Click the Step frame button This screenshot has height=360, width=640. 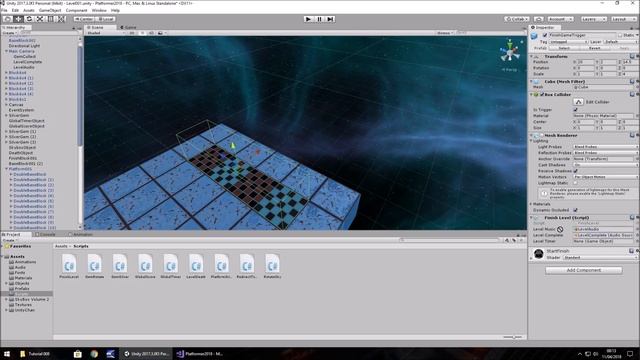coord(330,19)
